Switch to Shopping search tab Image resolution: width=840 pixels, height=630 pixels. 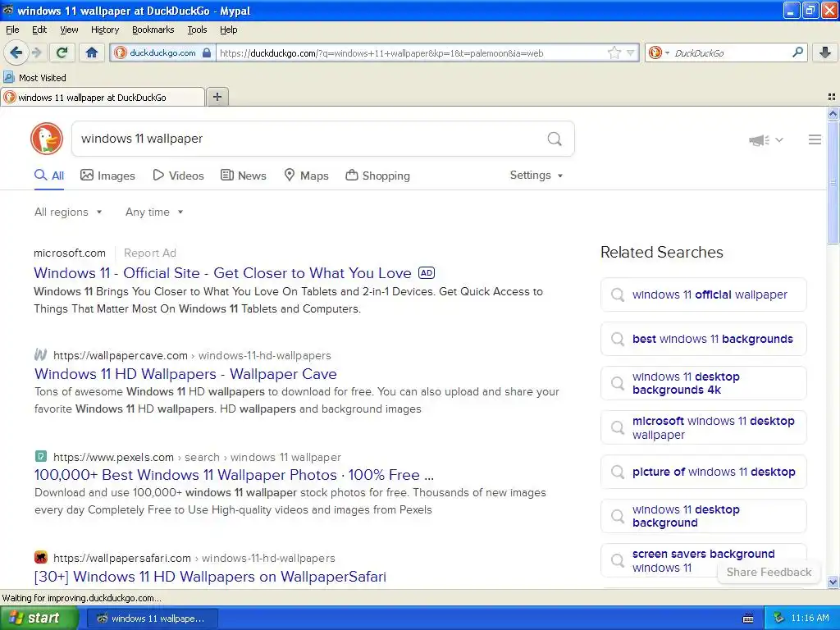click(x=377, y=176)
